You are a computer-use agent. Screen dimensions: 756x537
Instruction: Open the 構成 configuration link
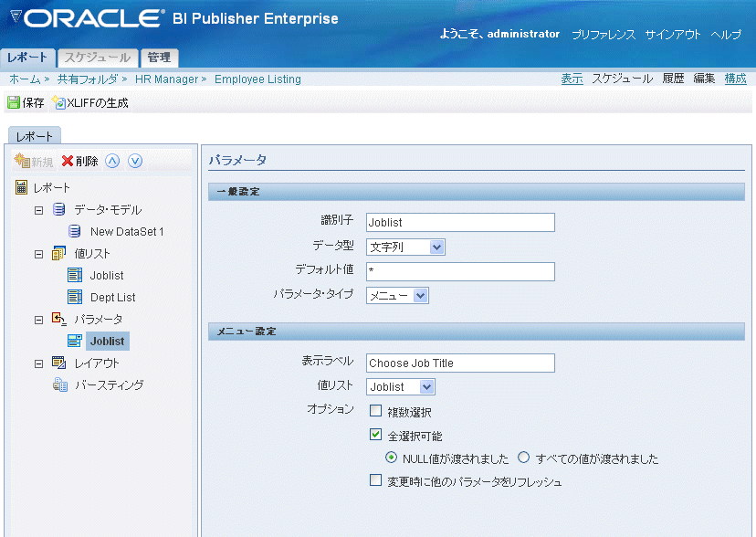point(736,79)
